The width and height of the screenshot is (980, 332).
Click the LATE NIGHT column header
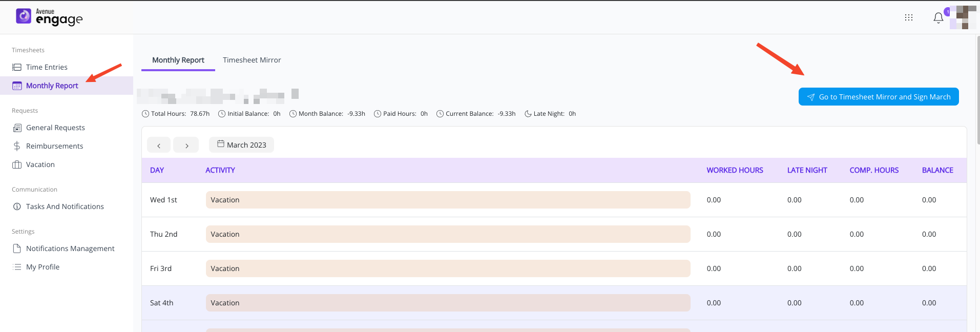pyautogui.click(x=807, y=170)
